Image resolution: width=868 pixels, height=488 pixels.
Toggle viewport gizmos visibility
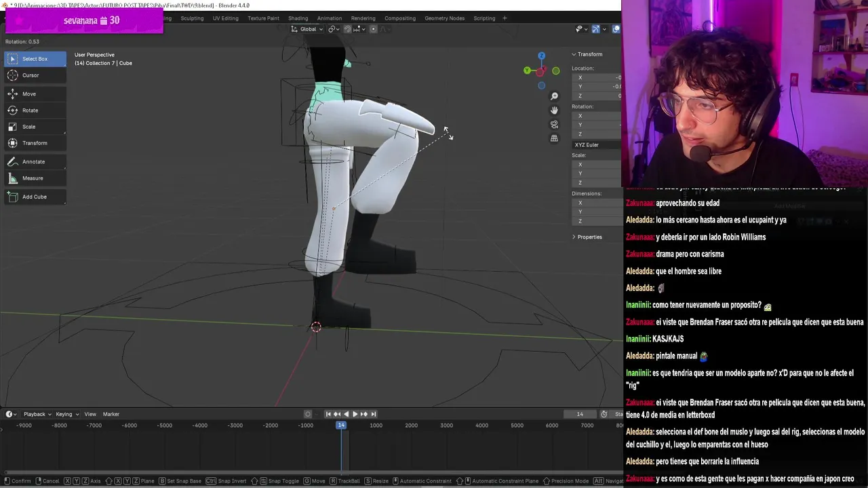click(595, 29)
